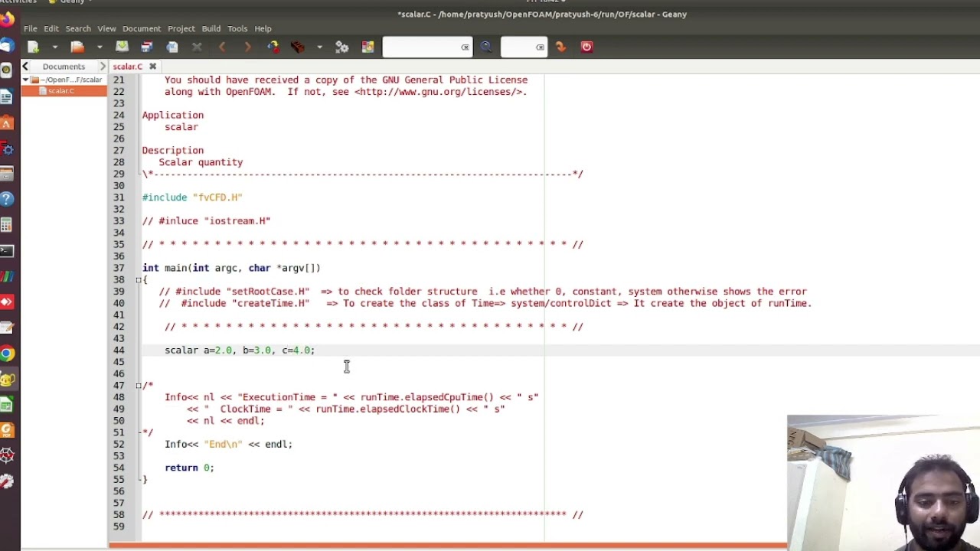Close current file with toolbar X icon

[197, 47]
